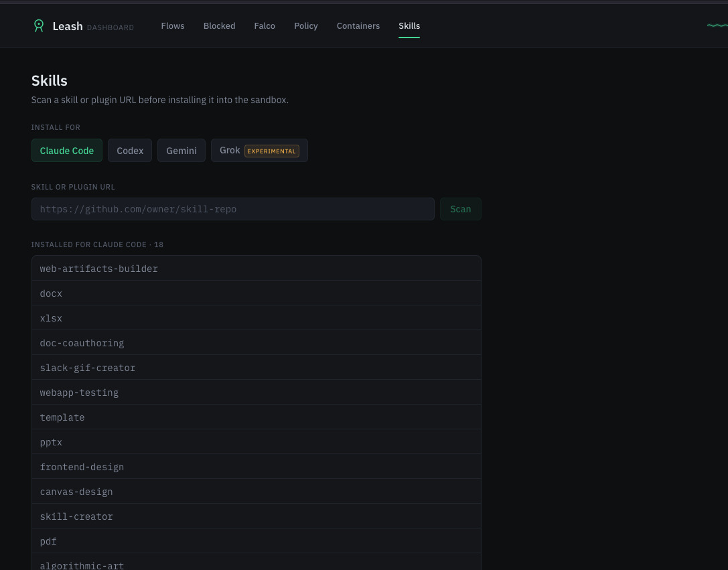
Task: Select the docx skill row
Action: 257,293
